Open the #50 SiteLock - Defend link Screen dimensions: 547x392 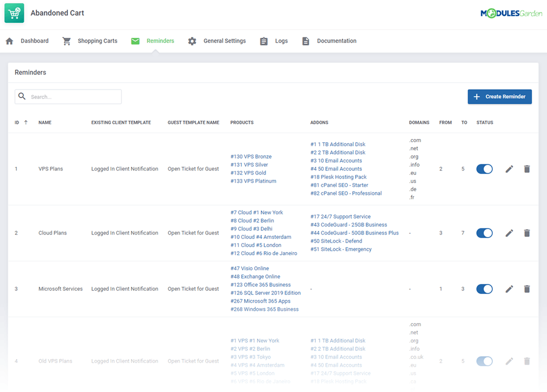pos(336,241)
